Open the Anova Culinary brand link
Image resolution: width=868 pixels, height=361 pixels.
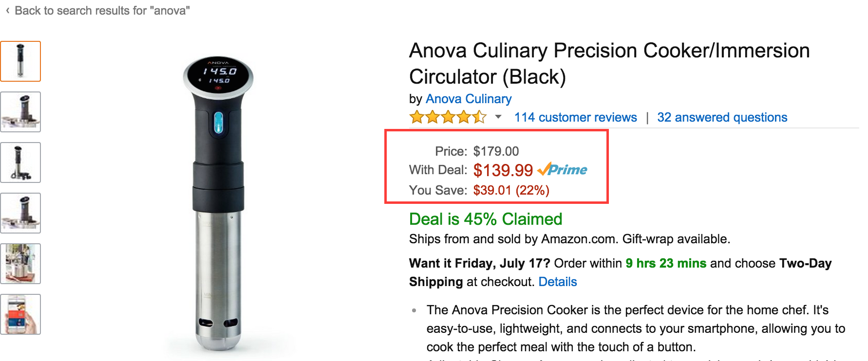[468, 99]
